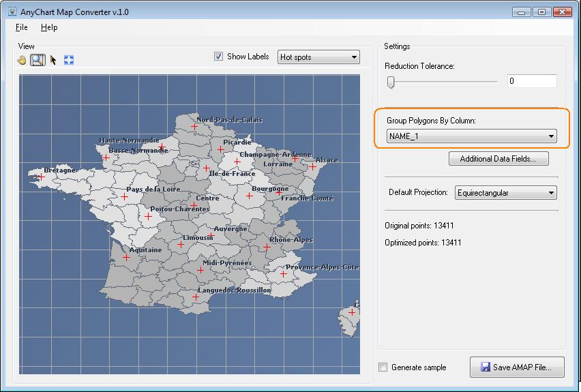Open the Hot spots dropdown
The image size is (581, 392).
(318, 57)
